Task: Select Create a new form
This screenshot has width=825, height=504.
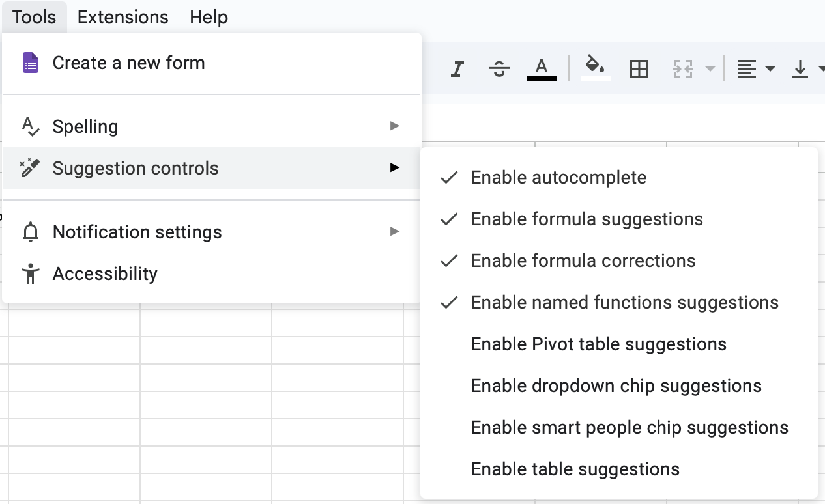Action: tap(128, 63)
